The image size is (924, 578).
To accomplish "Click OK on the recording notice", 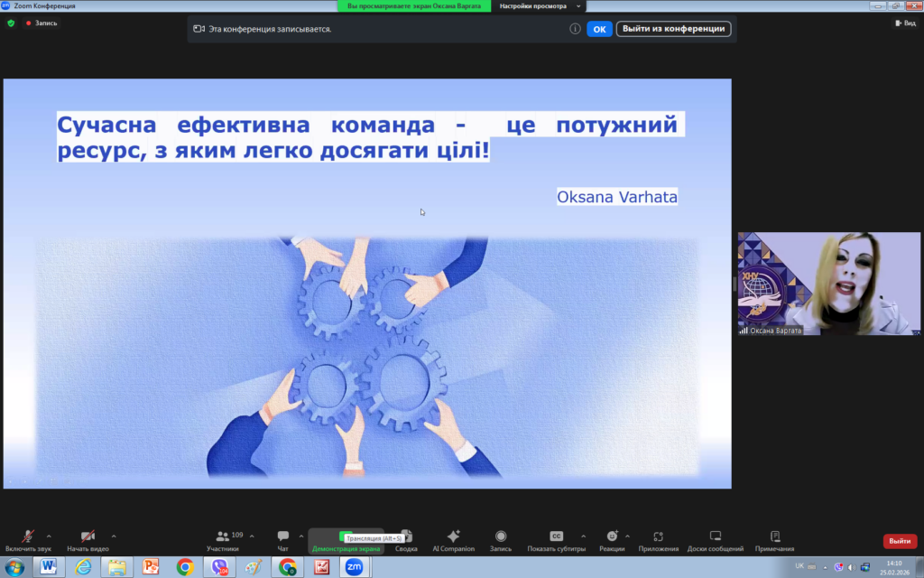I will pos(599,29).
